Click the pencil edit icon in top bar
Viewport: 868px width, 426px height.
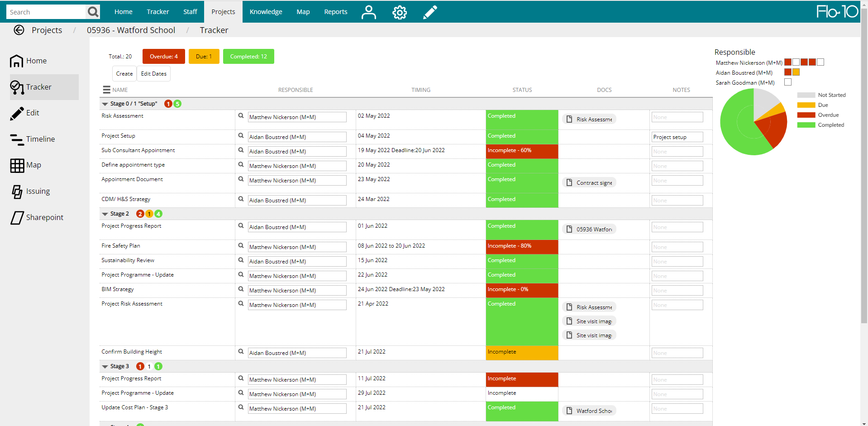click(430, 12)
